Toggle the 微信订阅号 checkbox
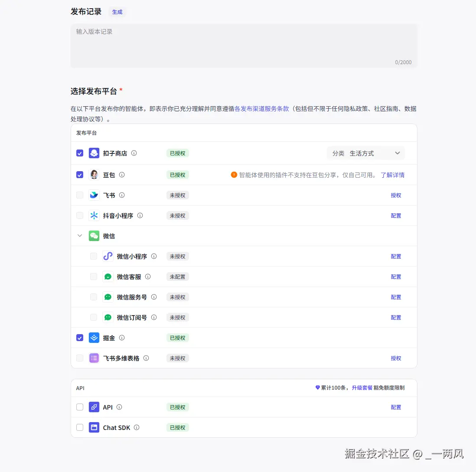Screen dimensions: 476x472 tap(94, 317)
